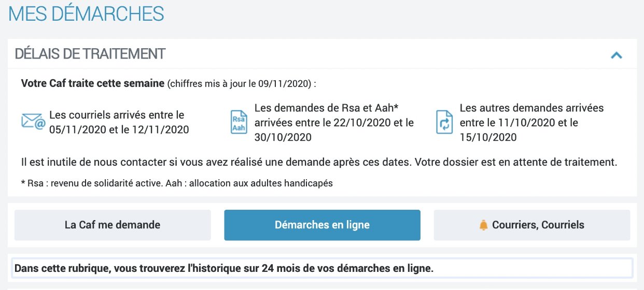644x290 pixels.
Task: Click the bell icon beside Courriers, Courriels
Action: tap(484, 225)
